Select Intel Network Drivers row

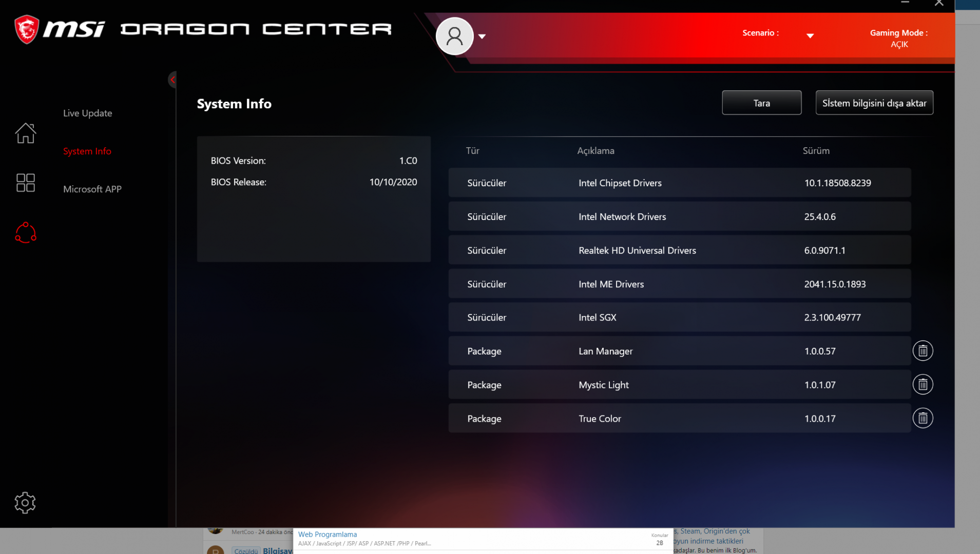pyautogui.click(x=680, y=216)
